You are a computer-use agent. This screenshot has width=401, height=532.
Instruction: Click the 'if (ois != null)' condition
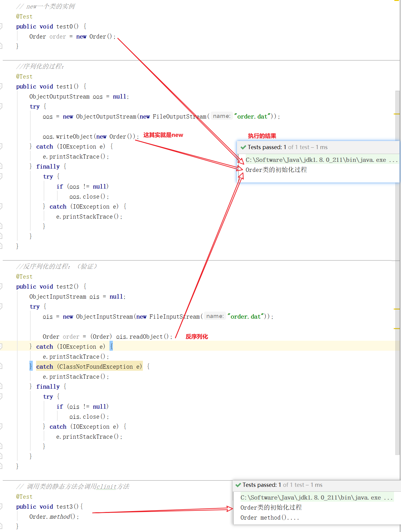(83, 407)
